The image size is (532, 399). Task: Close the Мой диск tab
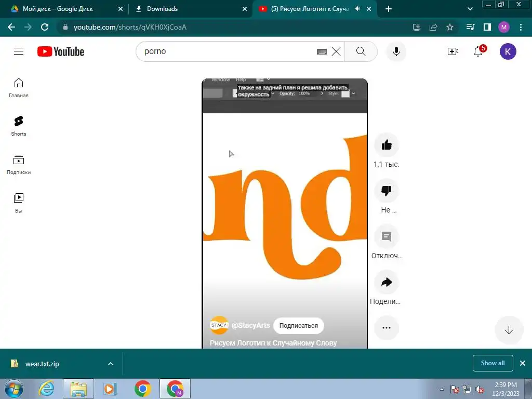121,9
